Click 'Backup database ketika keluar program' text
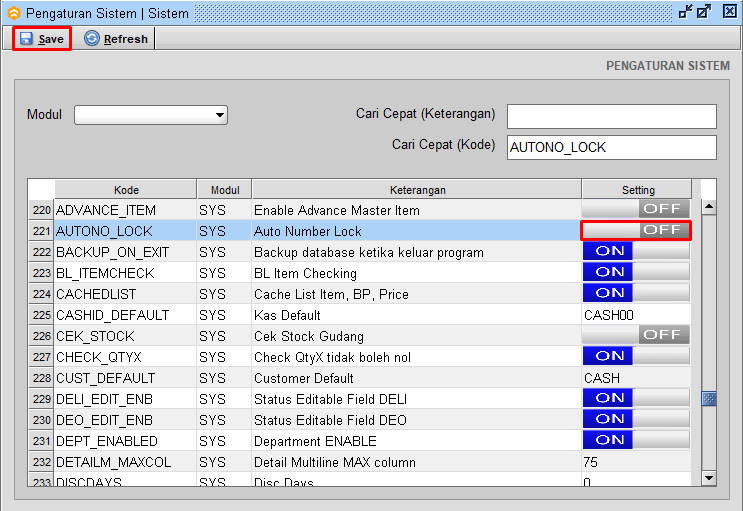The image size is (743, 511). tap(369, 252)
